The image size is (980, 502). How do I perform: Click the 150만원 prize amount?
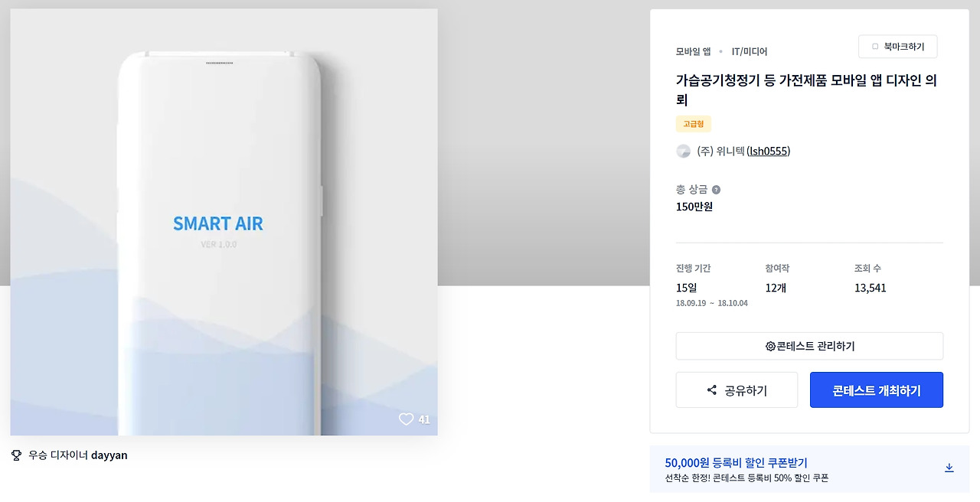[x=694, y=207]
